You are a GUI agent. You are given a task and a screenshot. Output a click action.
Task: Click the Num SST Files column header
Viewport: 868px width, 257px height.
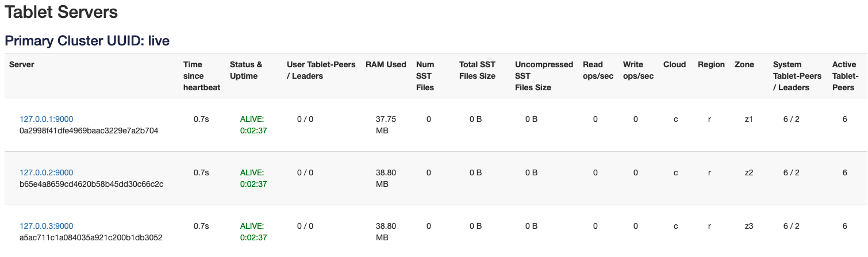pyautogui.click(x=425, y=76)
